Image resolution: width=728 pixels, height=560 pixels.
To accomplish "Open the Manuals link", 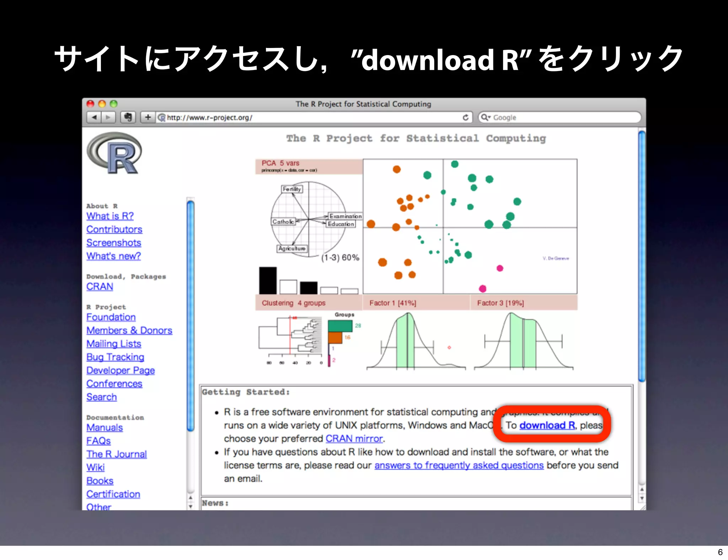I will tap(105, 428).
